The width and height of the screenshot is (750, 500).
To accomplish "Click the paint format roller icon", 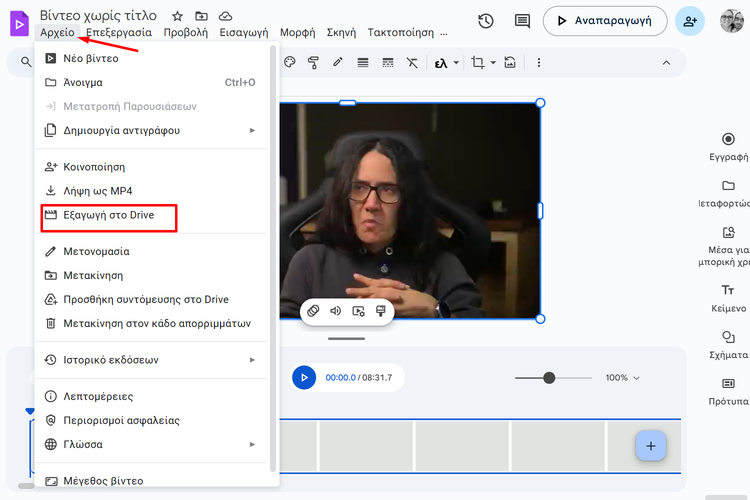I will coord(313,63).
